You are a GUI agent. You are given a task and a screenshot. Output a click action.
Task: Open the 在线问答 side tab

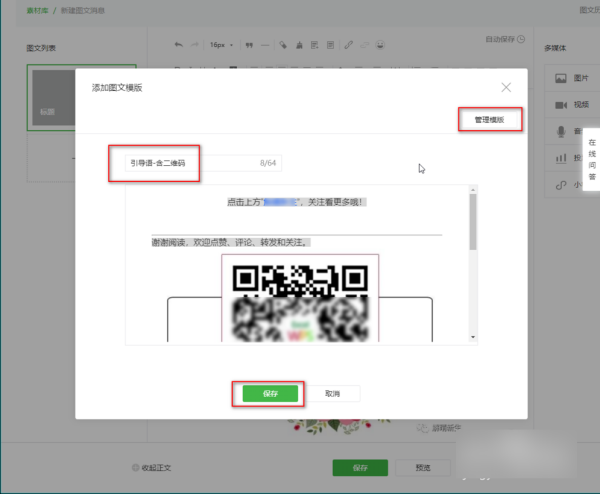tap(592, 159)
